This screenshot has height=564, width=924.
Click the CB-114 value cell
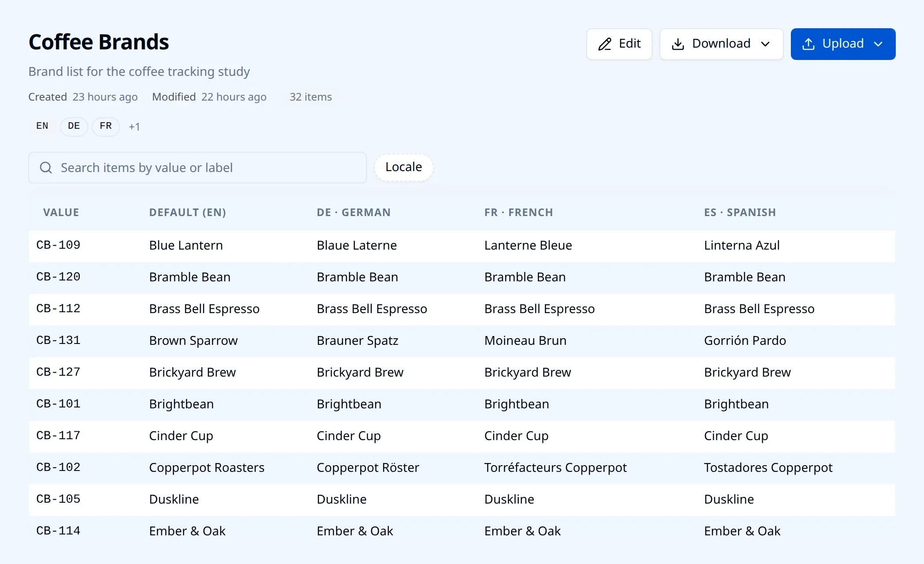[x=58, y=531]
